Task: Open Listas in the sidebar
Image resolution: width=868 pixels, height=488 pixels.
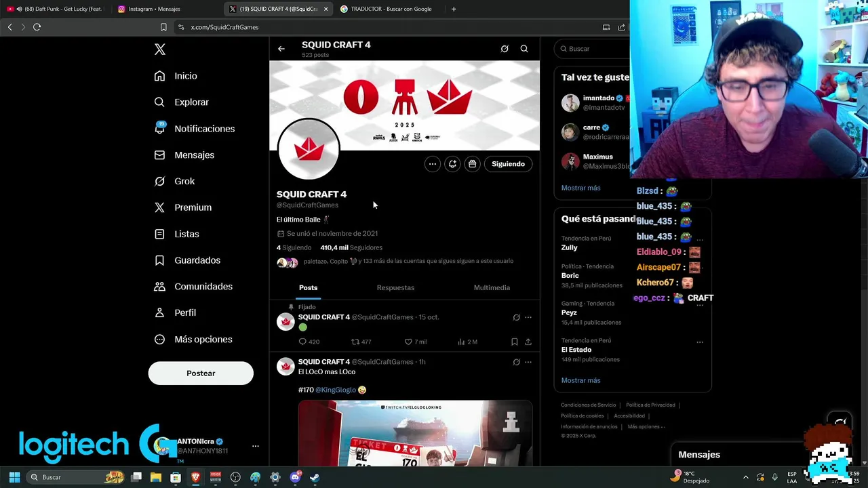Action: [177, 234]
